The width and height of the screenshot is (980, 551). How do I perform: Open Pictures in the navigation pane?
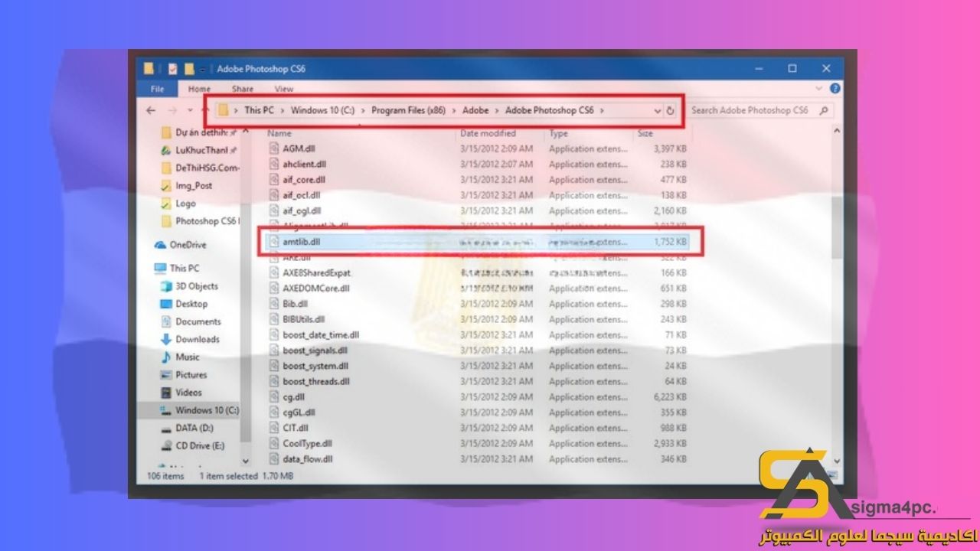coord(184,375)
